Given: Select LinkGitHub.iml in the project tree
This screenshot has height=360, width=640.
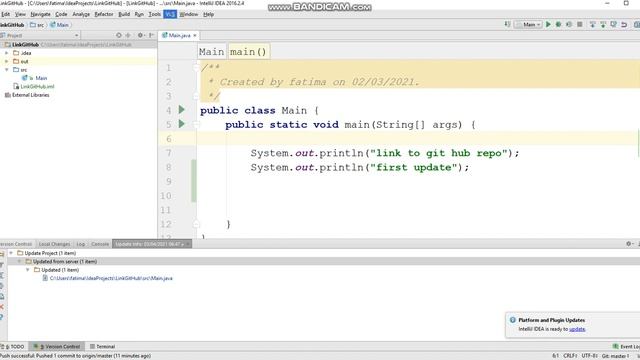Looking at the screenshot, I should pos(37,87).
